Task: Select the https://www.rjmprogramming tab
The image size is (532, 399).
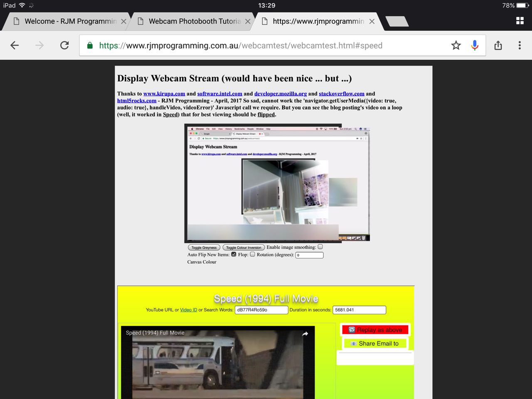Action: click(x=316, y=21)
